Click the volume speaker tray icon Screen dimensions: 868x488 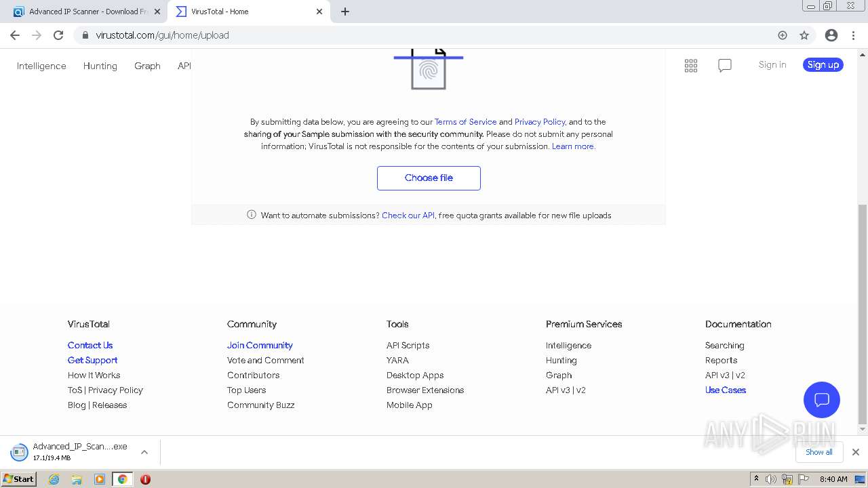[771, 479]
